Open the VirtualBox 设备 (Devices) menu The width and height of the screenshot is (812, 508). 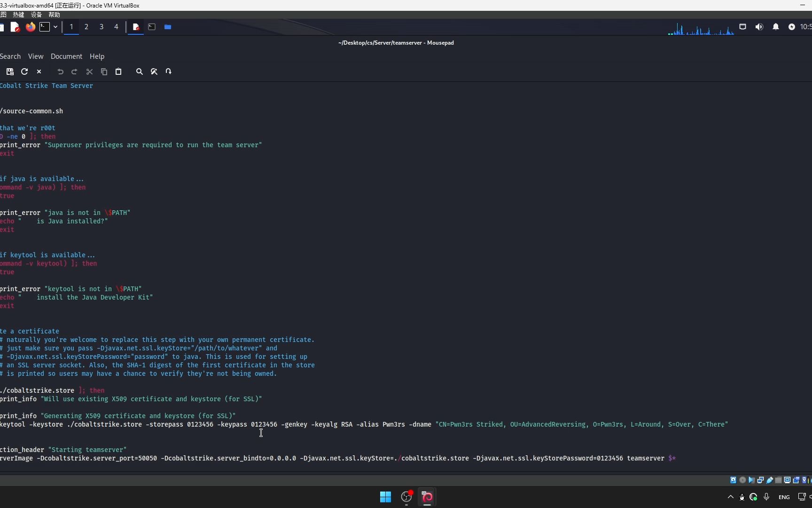[x=36, y=15]
